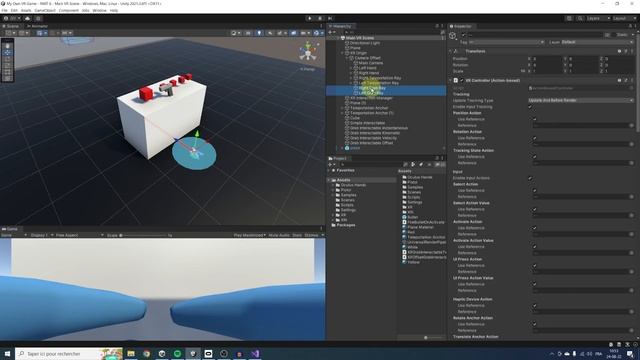Toggle the XR Controller component enabled checkbox

tap(462, 80)
